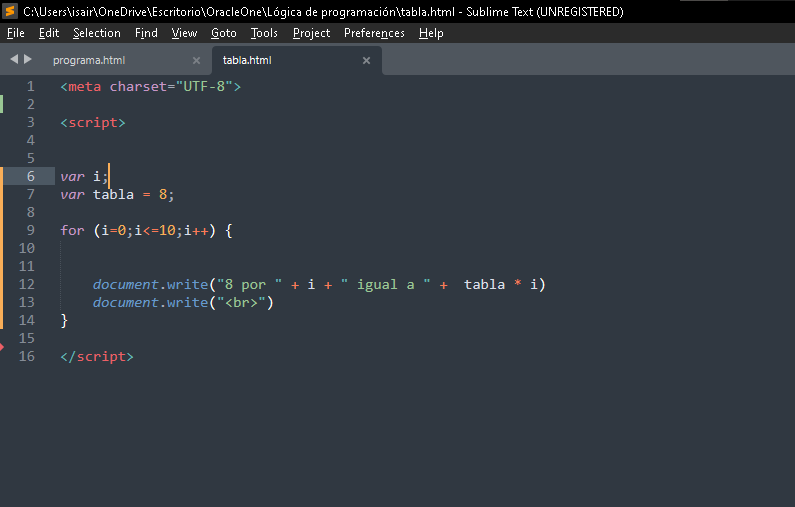Switch to the programa.html tab
The width and height of the screenshot is (795, 507).
click(x=89, y=60)
